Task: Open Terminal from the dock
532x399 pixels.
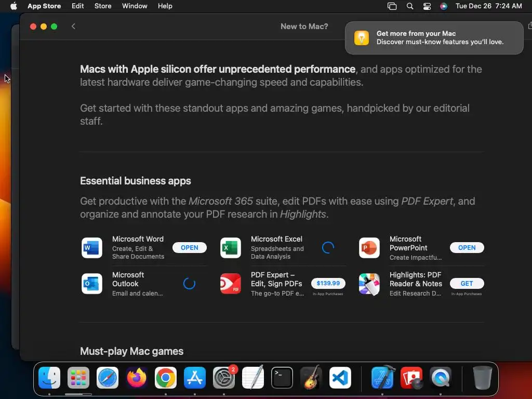Action: pyautogui.click(x=282, y=378)
